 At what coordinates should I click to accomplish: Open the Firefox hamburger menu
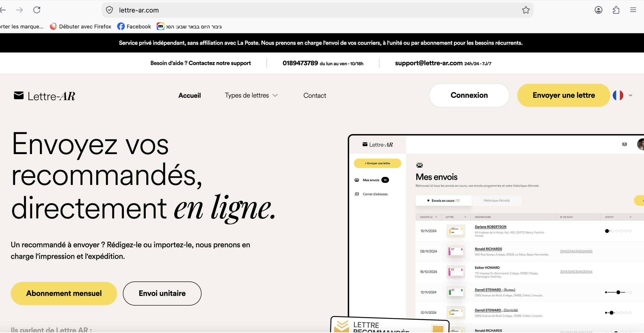pos(633,10)
